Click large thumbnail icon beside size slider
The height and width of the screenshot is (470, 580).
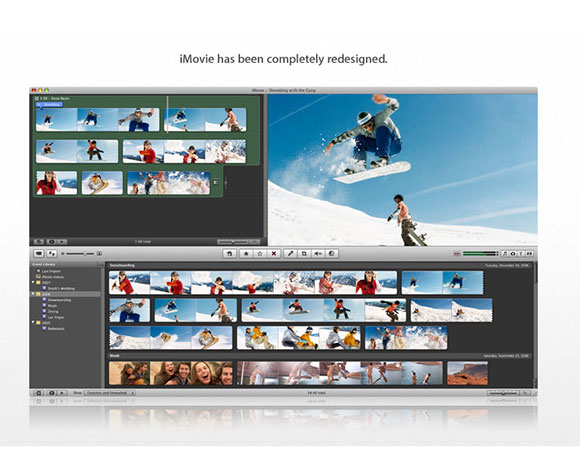[99, 254]
